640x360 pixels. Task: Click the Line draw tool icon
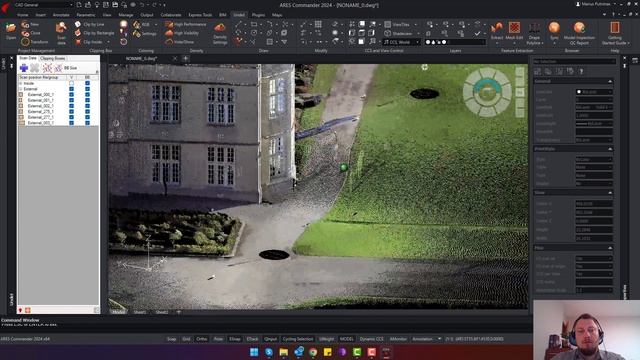pyautogui.click(x=238, y=24)
